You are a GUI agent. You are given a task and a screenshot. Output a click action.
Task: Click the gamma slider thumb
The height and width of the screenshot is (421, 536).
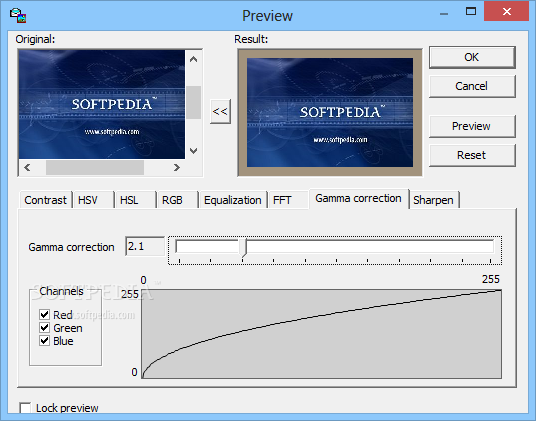pyautogui.click(x=243, y=248)
